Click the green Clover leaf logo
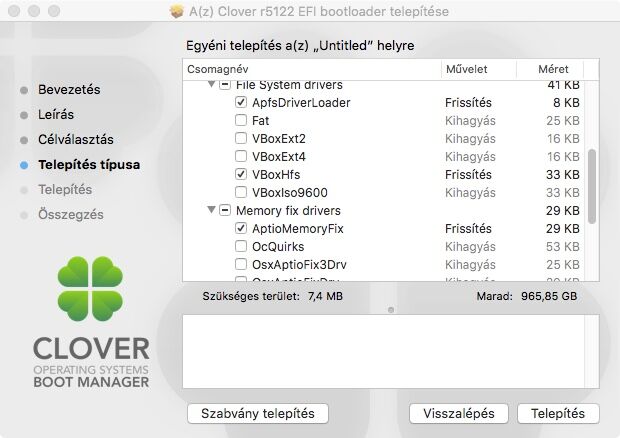Viewport: 620px width, 438px height. (x=91, y=288)
